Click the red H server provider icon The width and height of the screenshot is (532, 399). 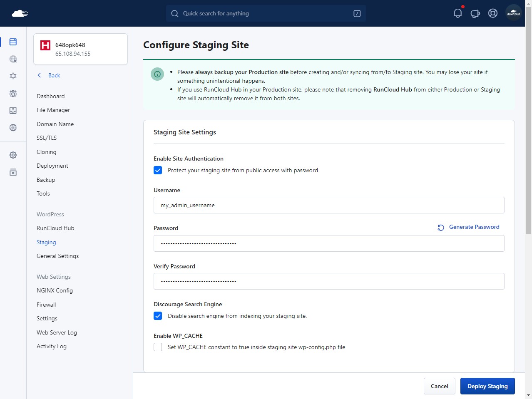tap(45, 45)
